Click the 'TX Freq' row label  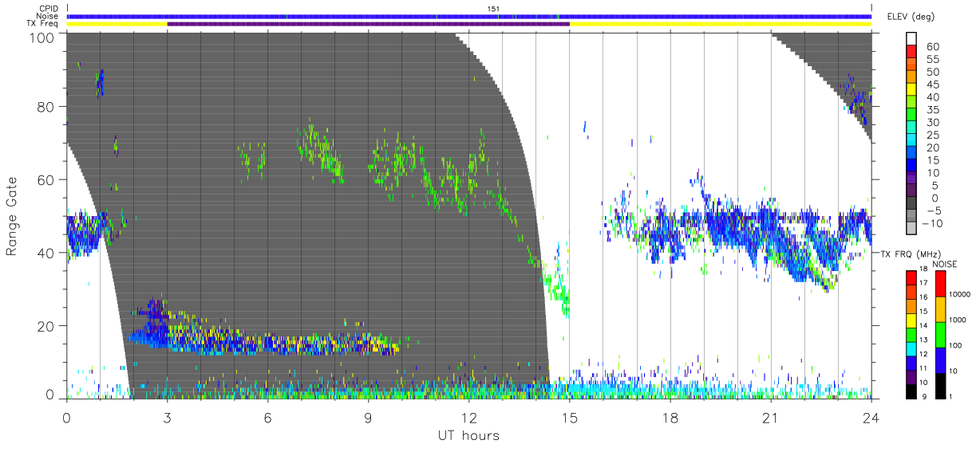coord(43,23)
